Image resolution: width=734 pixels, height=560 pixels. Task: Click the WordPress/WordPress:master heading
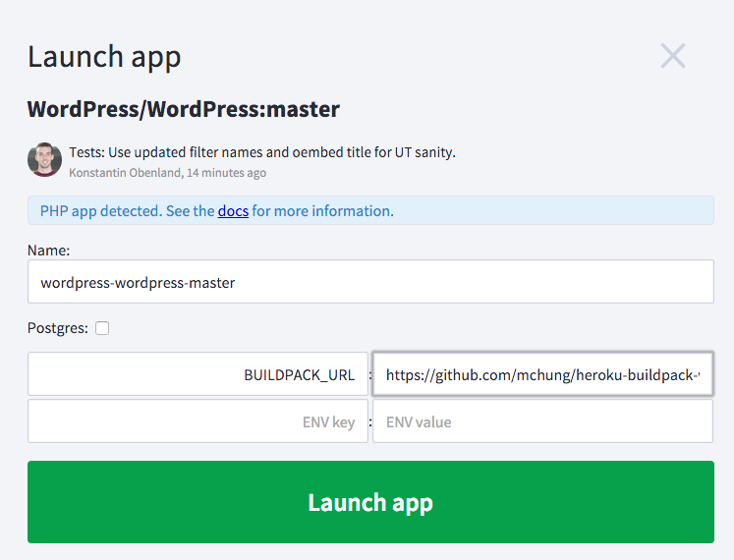point(183,109)
